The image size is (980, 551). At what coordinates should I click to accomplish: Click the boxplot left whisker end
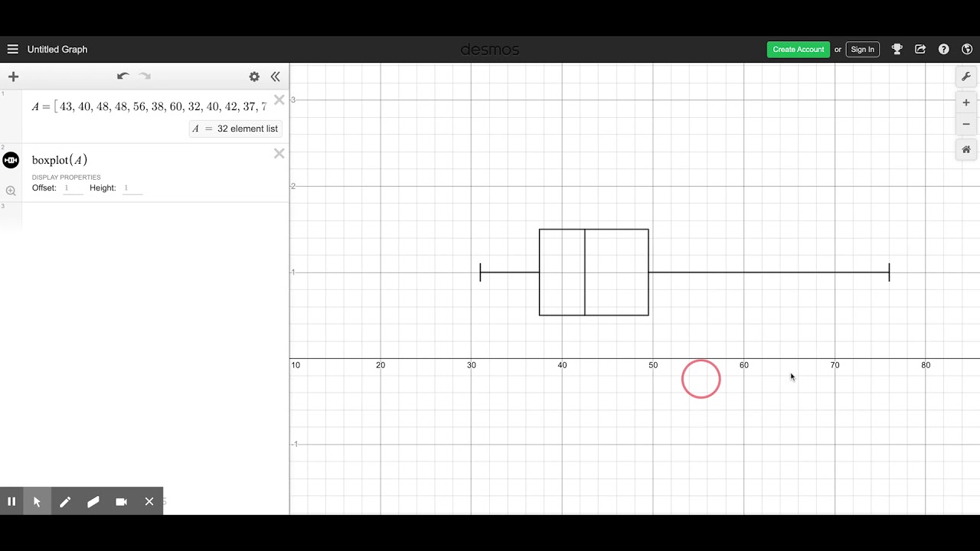pyautogui.click(x=480, y=272)
